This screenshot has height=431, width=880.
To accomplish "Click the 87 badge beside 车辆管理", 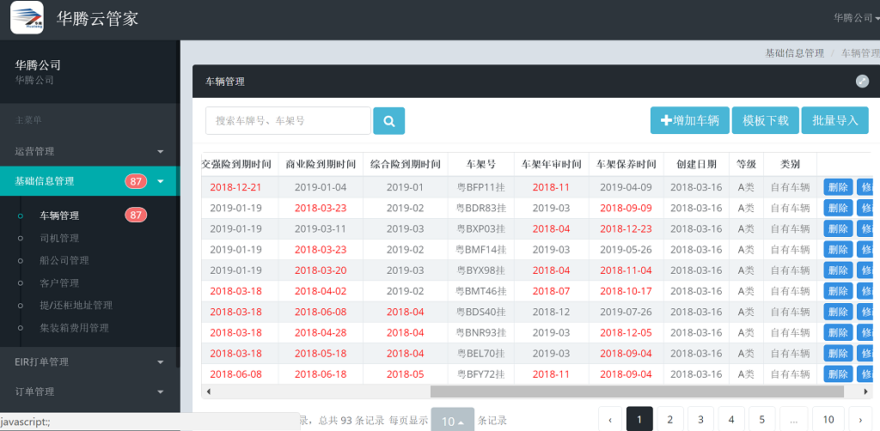I will click(x=135, y=215).
